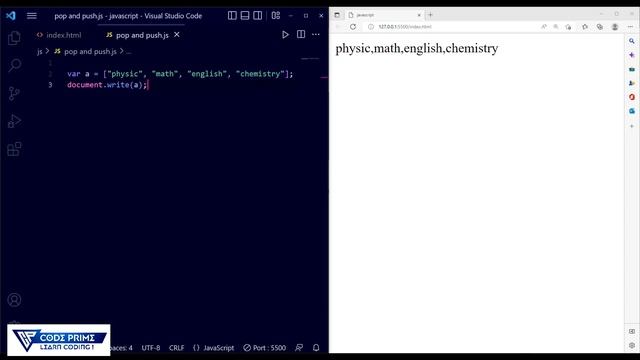View site information icon in address bar

point(371,27)
